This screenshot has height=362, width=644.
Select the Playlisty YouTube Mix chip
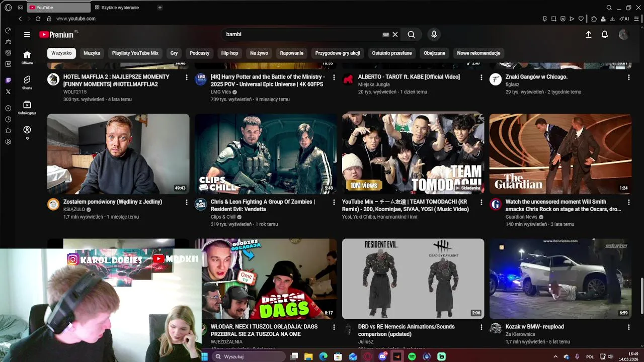pos(135,53)
